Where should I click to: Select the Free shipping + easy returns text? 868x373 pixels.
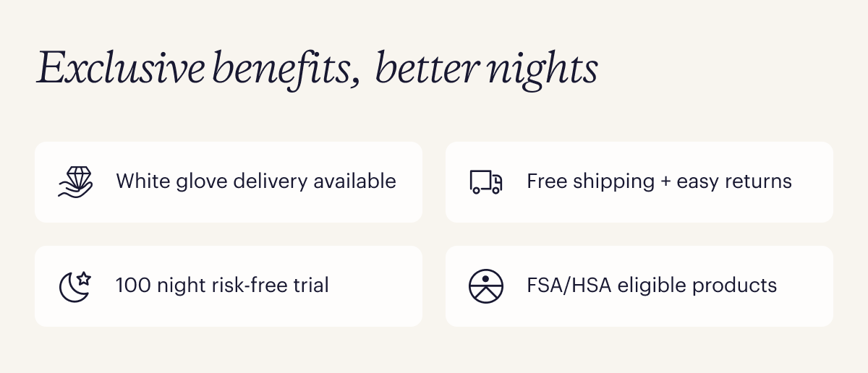click(659, 181)
